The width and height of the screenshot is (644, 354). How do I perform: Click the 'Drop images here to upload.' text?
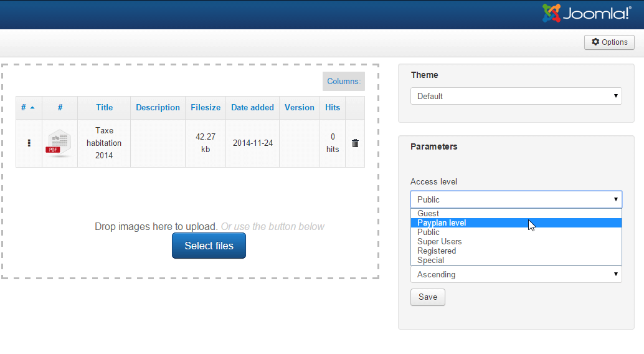point(156,226)
